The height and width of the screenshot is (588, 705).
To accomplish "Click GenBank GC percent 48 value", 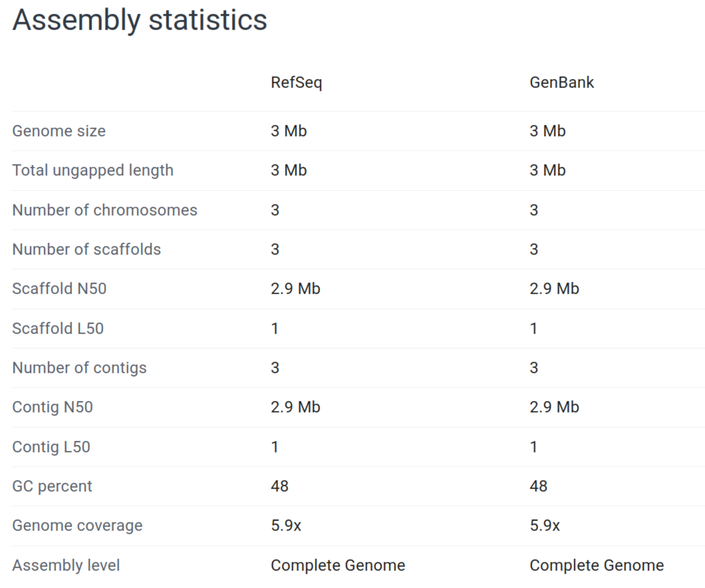I will click(x=538, y=487).
